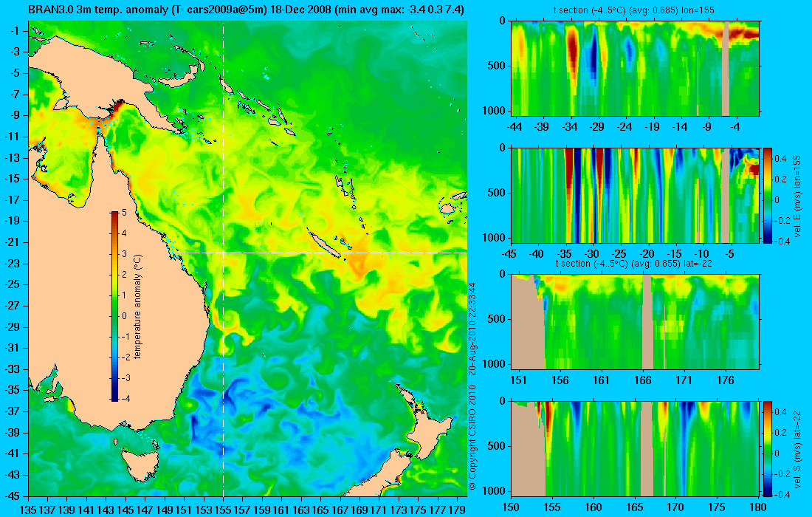
Task: Click the 147 longitude tick on main map
Action: pyautogui.click(x=145, y=510)
